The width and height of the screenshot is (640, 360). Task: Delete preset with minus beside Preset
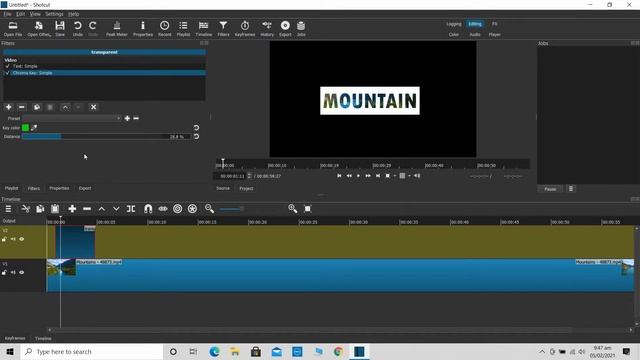[136, 118]
